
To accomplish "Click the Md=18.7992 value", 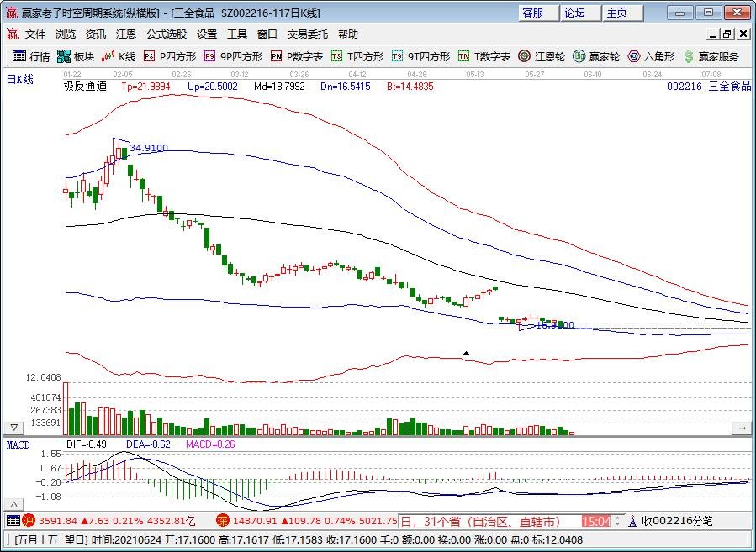I will 280,87.
